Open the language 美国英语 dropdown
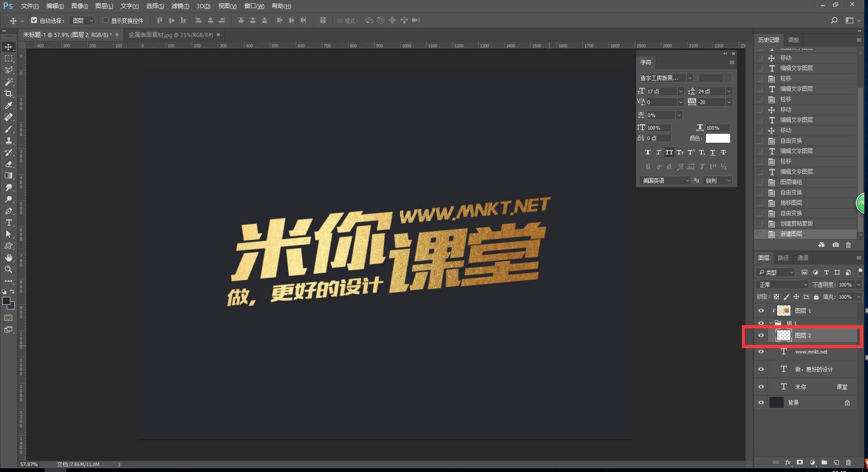Screen dimensions: 868x472 (x=665, y=181)
